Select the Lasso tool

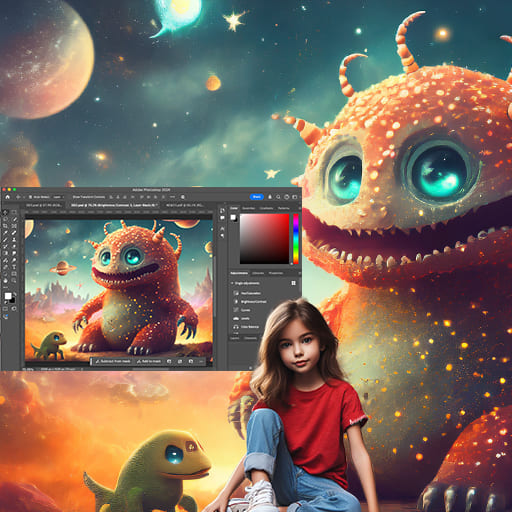5,219
